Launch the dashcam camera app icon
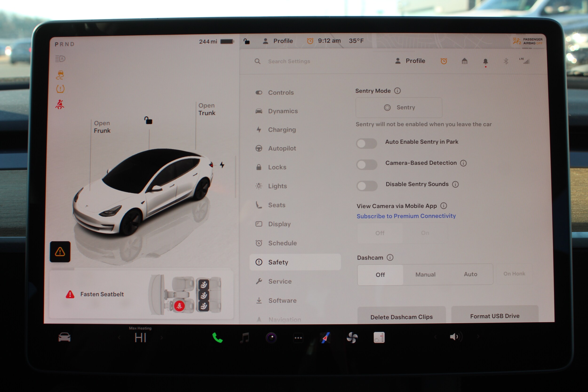588x392 pixels. pos(271,338)
